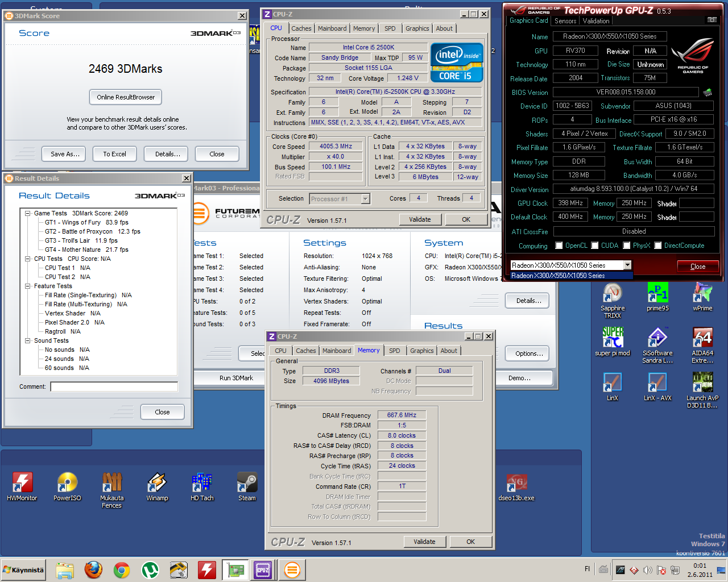Launch AIDA64 Extreme shortcut
Image resolution: width=728 pixels, height=582 pixels.
coord(702,346)
